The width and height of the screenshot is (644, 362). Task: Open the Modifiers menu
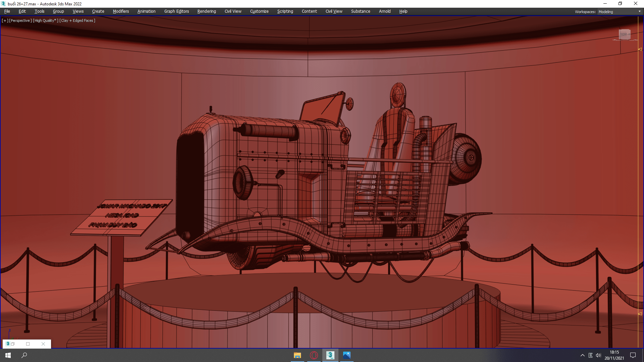[x=121, y=11]
